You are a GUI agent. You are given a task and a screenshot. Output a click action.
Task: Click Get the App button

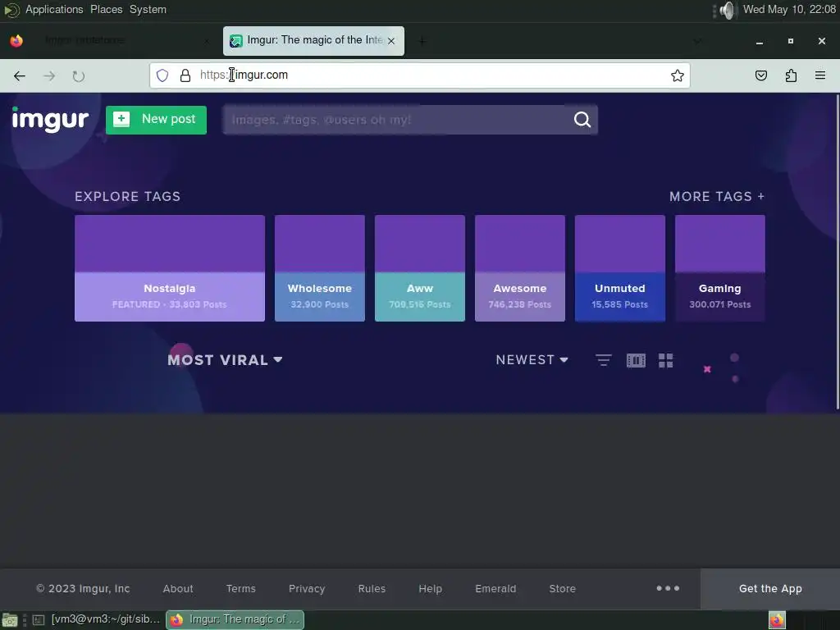click(770, 589)
